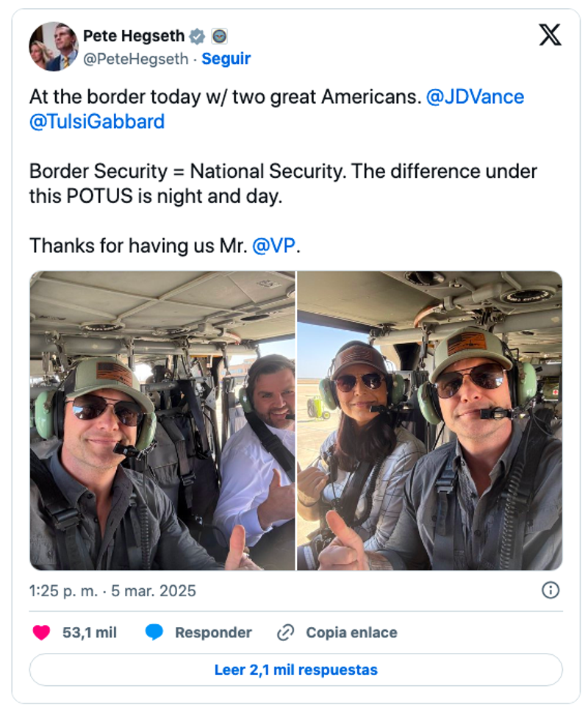Click the blue reply bubble icon
The image size is (588, 708).
click(x=154, y=632)
